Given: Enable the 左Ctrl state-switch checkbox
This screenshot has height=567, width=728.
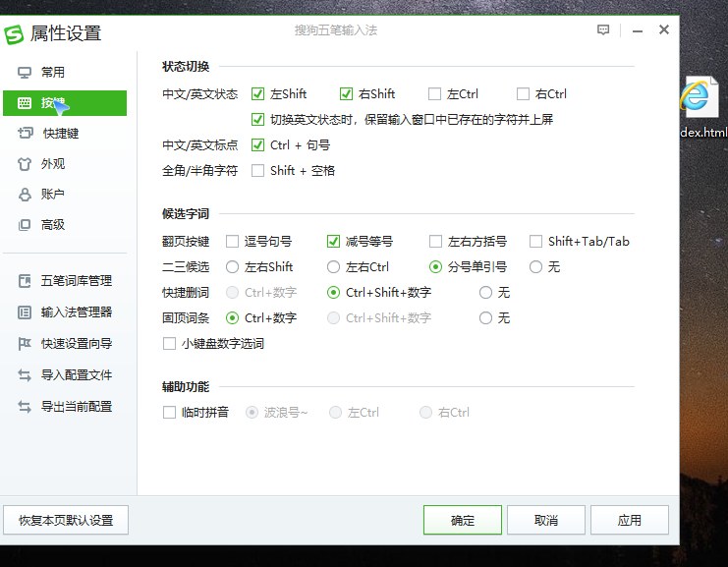Looking at the screenshot, I should click(x=434, y=93).
